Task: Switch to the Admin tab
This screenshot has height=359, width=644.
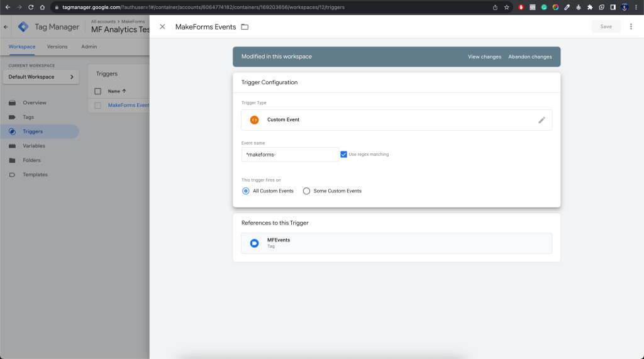Action: click(x=89, y=47)
